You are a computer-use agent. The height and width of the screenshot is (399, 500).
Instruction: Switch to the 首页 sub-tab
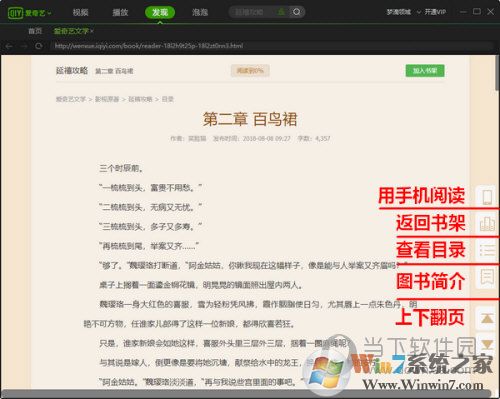(x=35, y=31)
